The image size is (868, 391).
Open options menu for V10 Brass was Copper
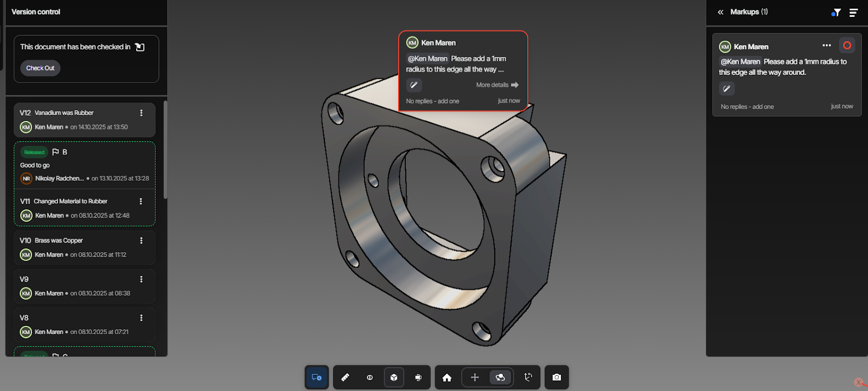[141, 240]
